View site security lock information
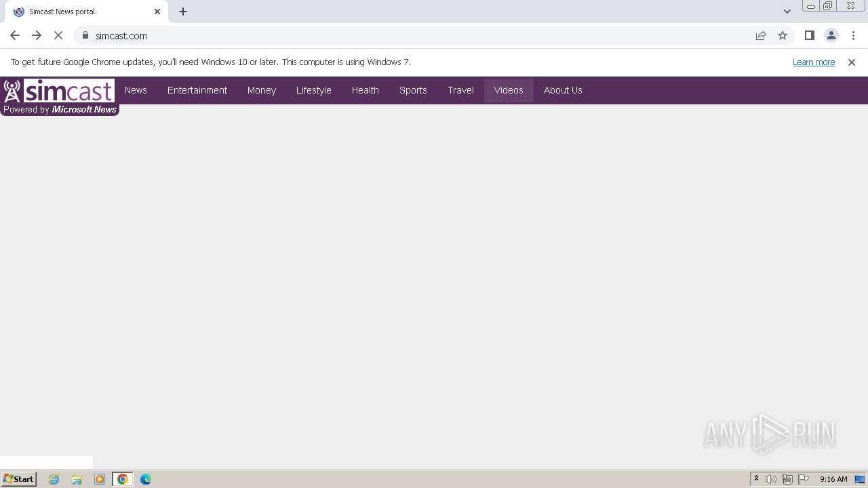 pos(85,35)
